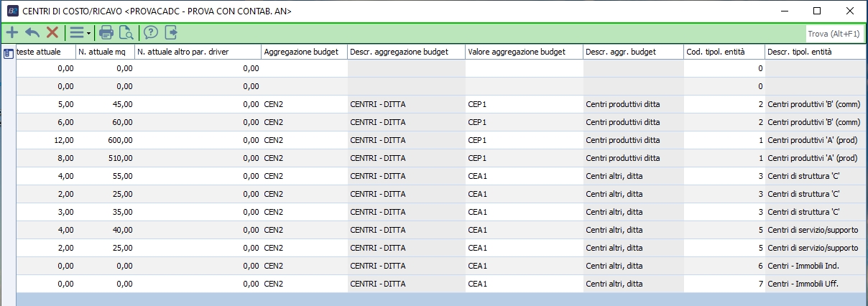Open print preview with the magnifier page icon
This screenshot has width=868, height=306.
126,32
